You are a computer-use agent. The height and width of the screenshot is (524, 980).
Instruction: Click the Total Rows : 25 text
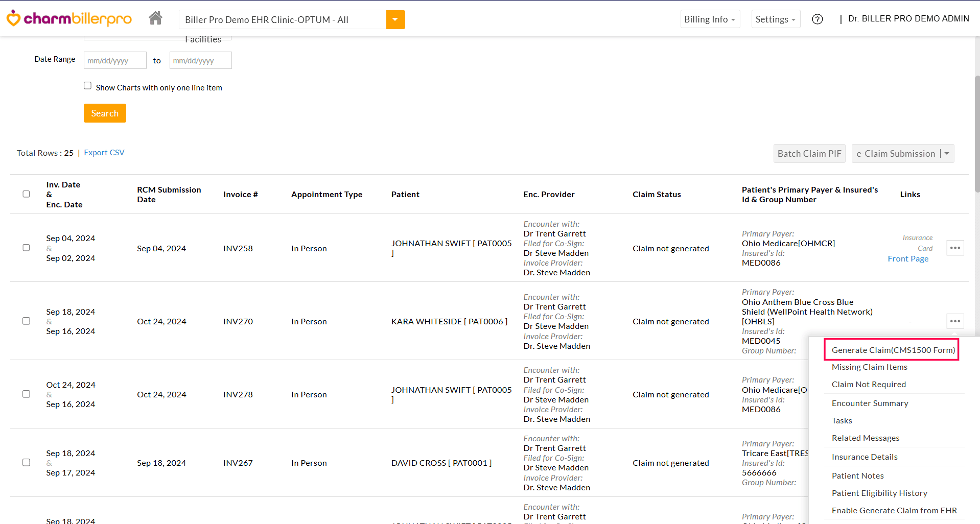45,153
